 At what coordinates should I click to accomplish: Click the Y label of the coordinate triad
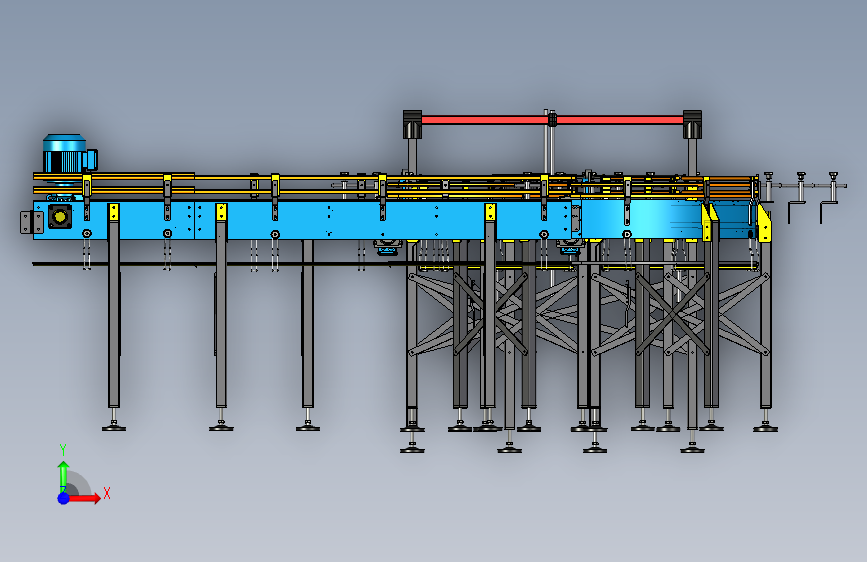[x=63, y=450]
